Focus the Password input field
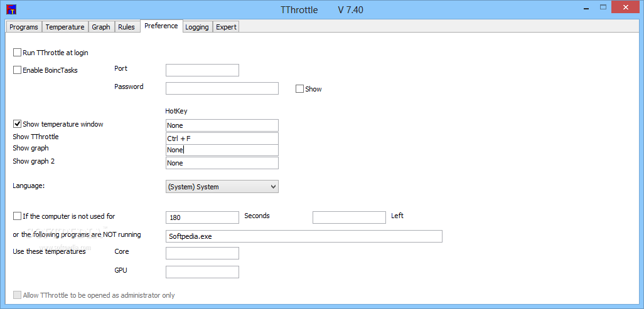 [222, 88]
